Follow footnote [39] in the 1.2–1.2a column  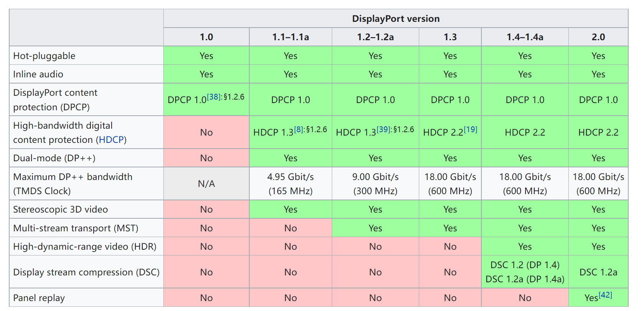click(x=383, y=129)
